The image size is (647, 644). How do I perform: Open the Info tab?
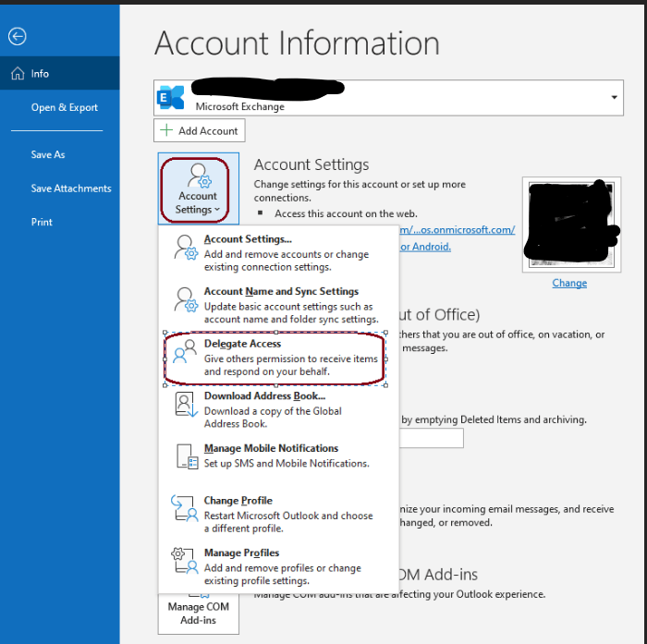(60, 73)
